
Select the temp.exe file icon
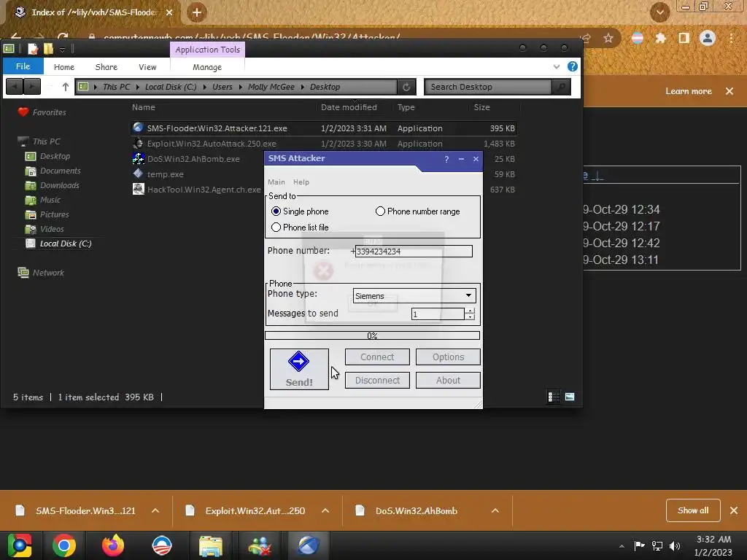(x=138, y=174)
